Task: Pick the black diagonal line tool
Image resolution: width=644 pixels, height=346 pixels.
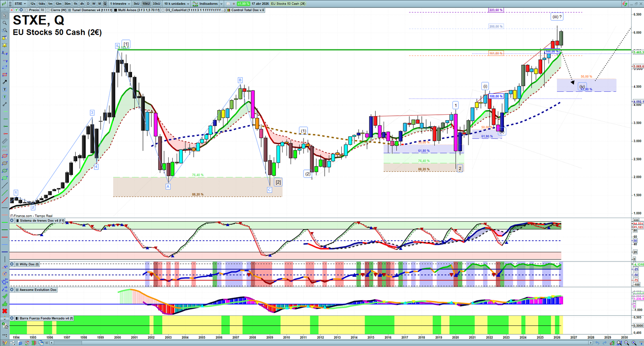Action: tap(5, 185)
